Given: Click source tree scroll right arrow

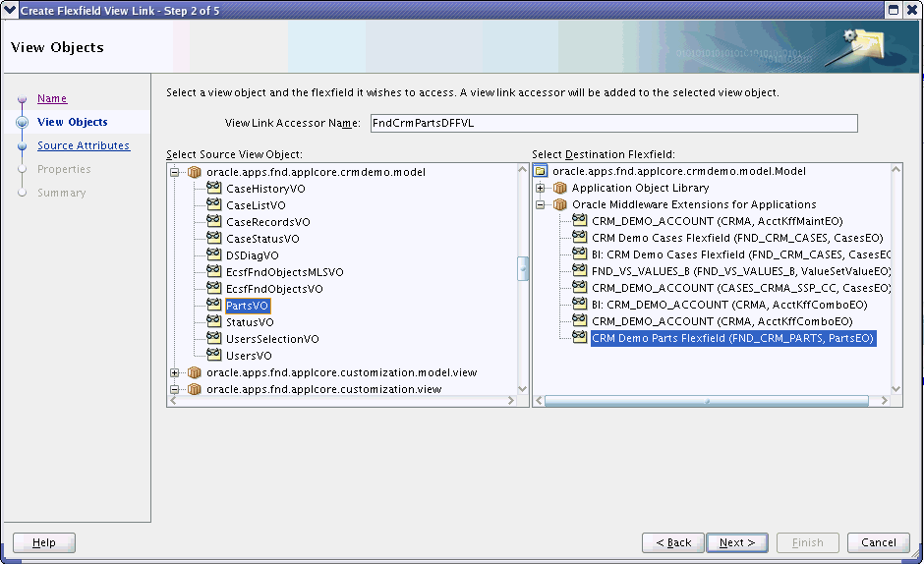Looking at the screenshot, I should coord(511,400).
